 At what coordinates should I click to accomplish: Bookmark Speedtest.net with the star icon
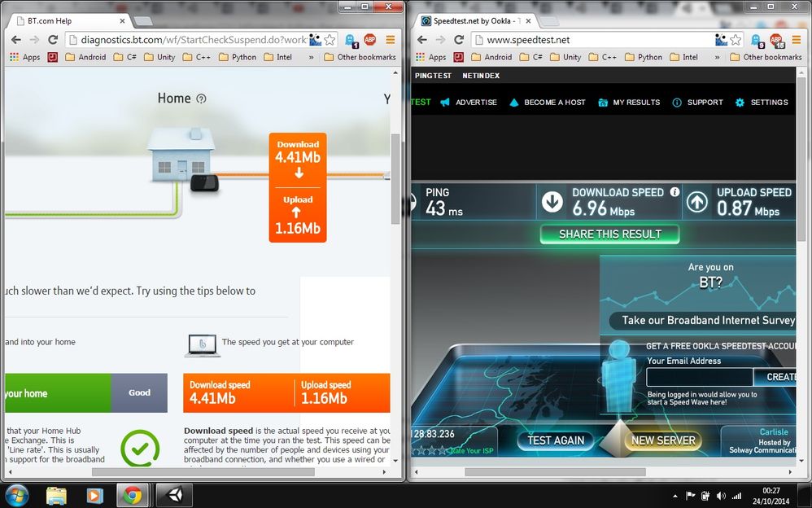[x=736, y=40]
